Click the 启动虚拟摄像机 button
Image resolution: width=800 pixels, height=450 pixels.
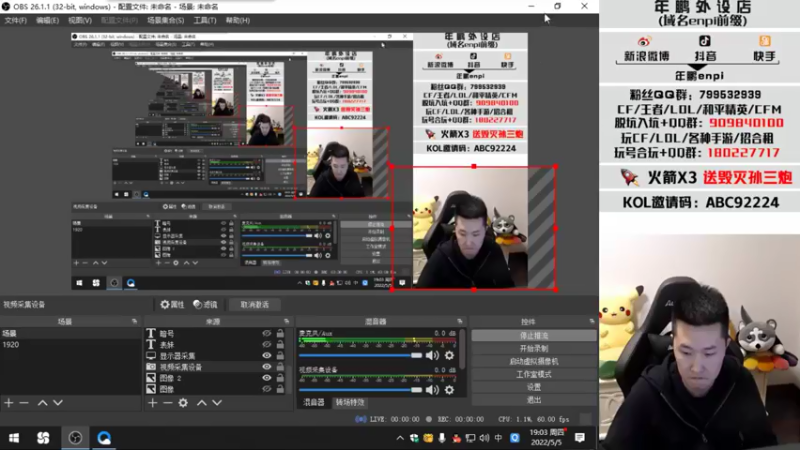tap(534, 361)
